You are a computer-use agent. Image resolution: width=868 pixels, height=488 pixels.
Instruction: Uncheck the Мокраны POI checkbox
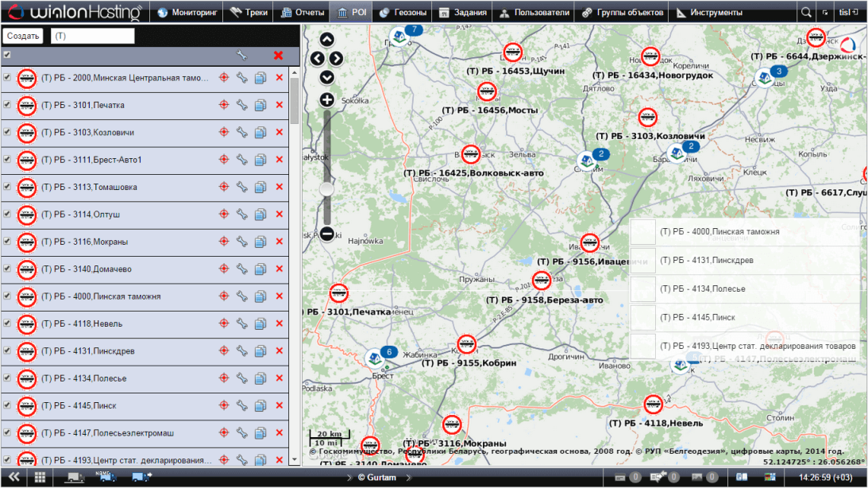7,241
